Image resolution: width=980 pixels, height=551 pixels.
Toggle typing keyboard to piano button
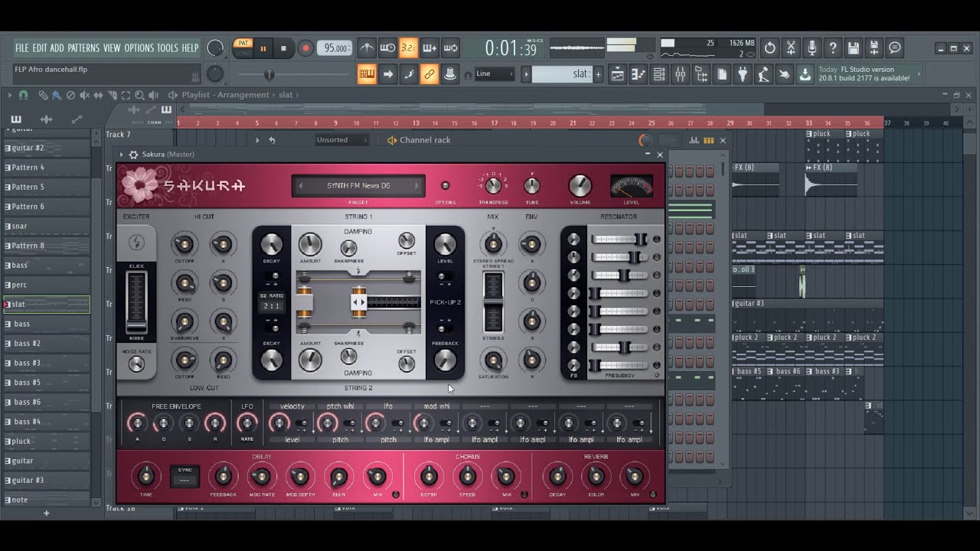coord(367,74)
